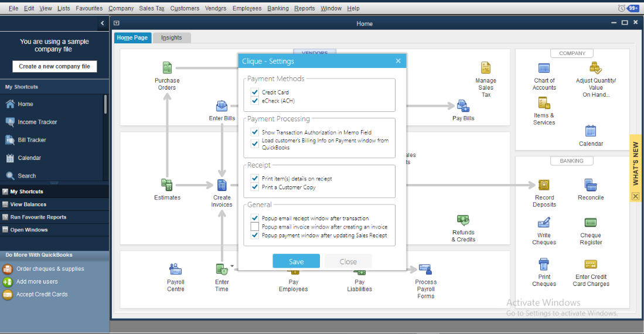
Task: Click Create a new company file
Action: tap(54, 67)
